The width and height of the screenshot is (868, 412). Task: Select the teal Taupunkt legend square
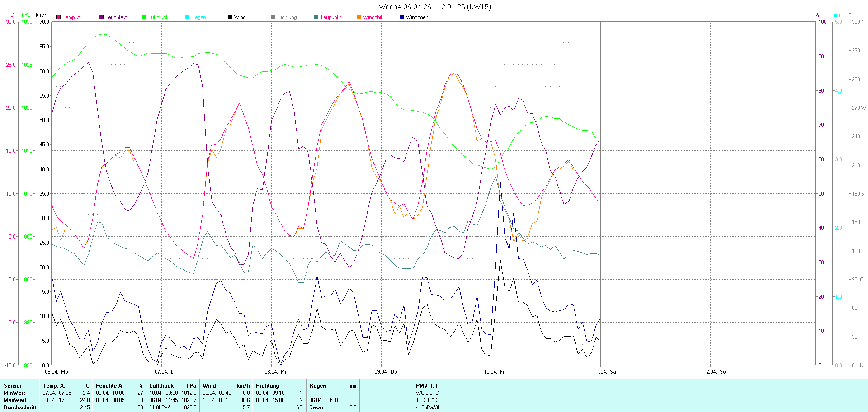(x=316, y=17)
